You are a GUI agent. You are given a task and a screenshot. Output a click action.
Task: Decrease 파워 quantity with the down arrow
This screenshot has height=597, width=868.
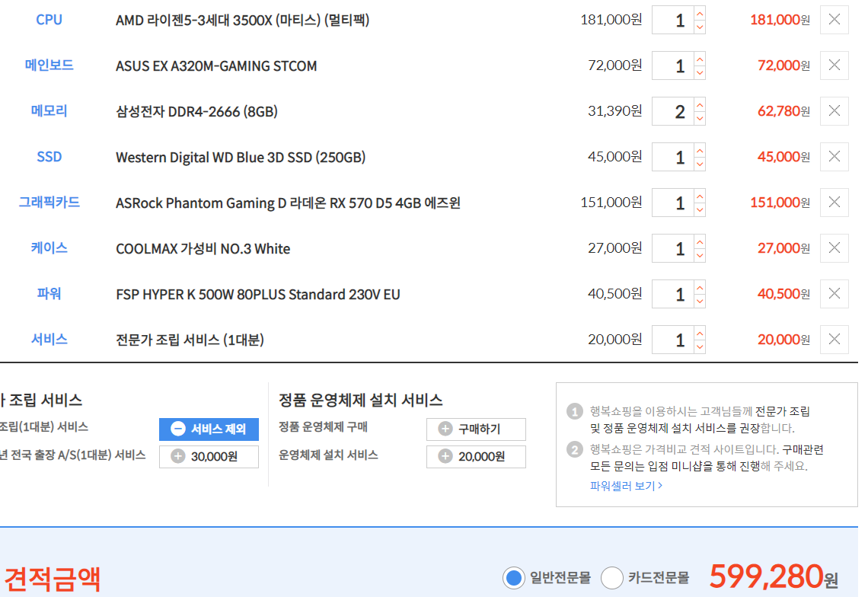(x=700, y=301)
